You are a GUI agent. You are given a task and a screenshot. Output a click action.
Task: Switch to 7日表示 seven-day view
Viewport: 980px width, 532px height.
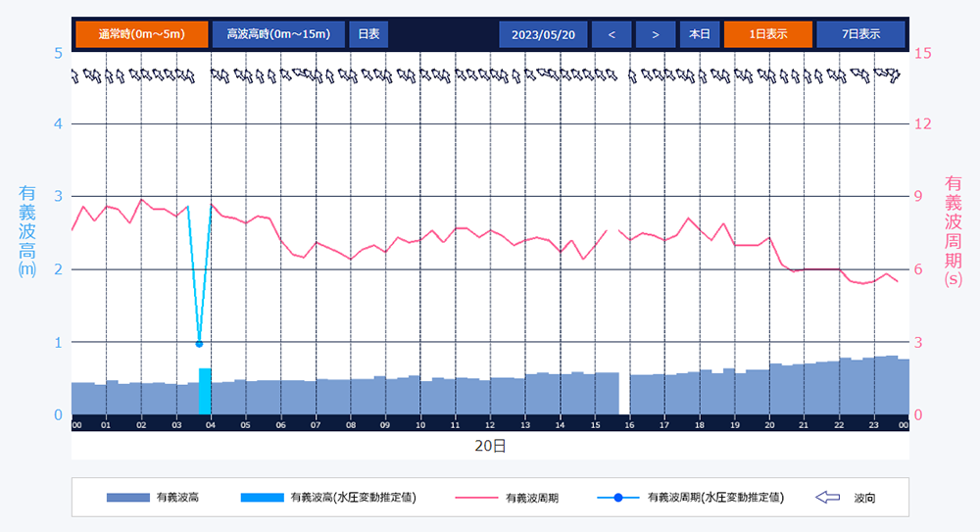click(860, 34)
